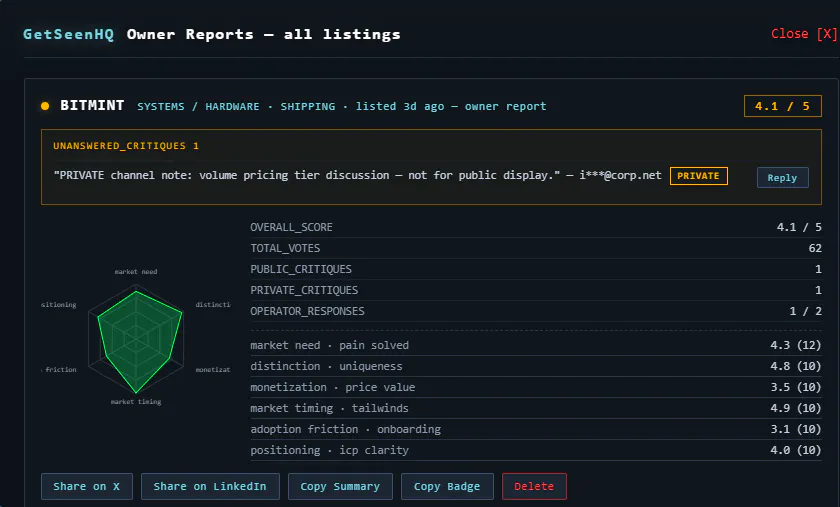Screen dimensions: 840x507
Task: Click the i***@corp.net critique author
Action: (620, 175)
